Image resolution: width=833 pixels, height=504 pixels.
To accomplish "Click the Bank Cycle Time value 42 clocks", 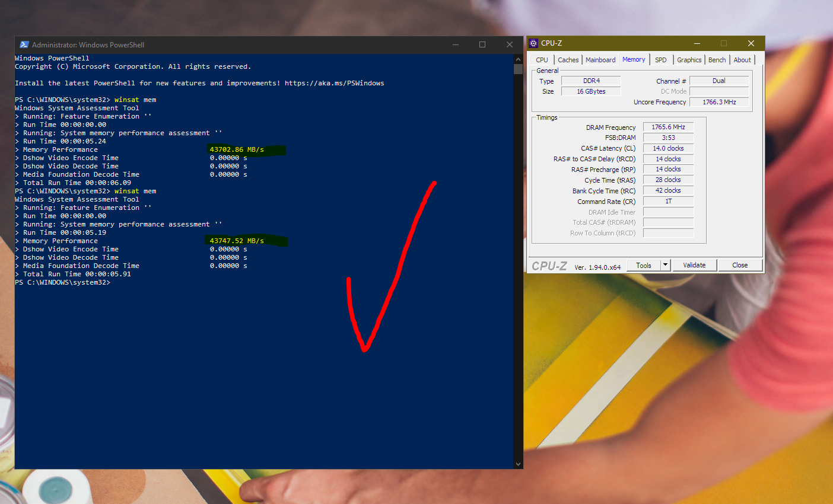I will [668, 190].
